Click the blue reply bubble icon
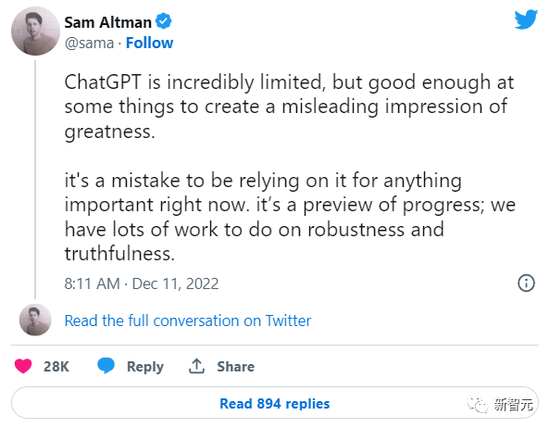The width and height of the screenshot is (550, 428). pyautogui.click(x=106, y=366)
